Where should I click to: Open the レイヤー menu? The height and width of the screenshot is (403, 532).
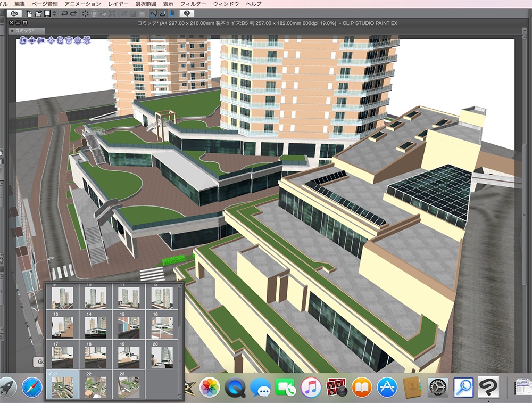pos(118,4)
